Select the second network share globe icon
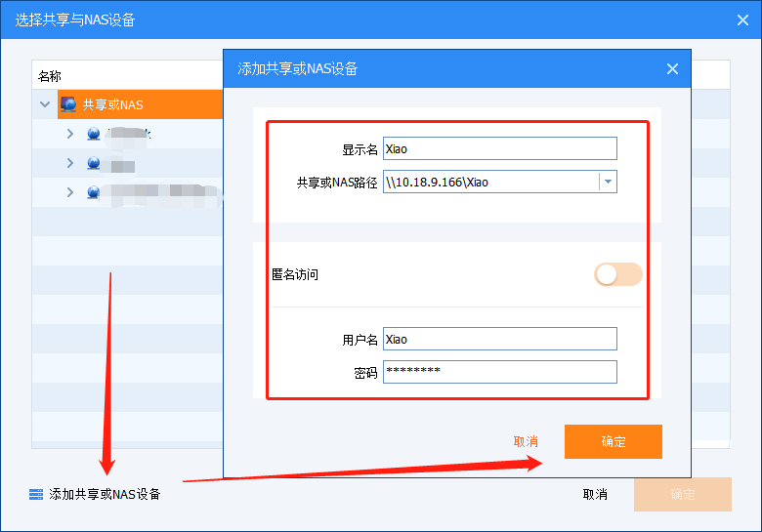Image resolution: width=762 pixels, height=532 pixels. [94, 163]
